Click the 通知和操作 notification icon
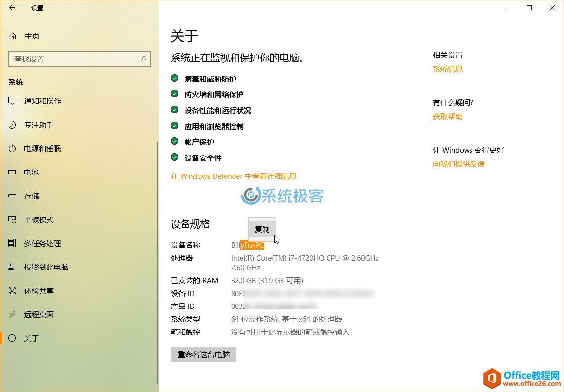Image resolution: width=564 pixels, height=392 pixels. pyautogui.click(x=12, y=101)
